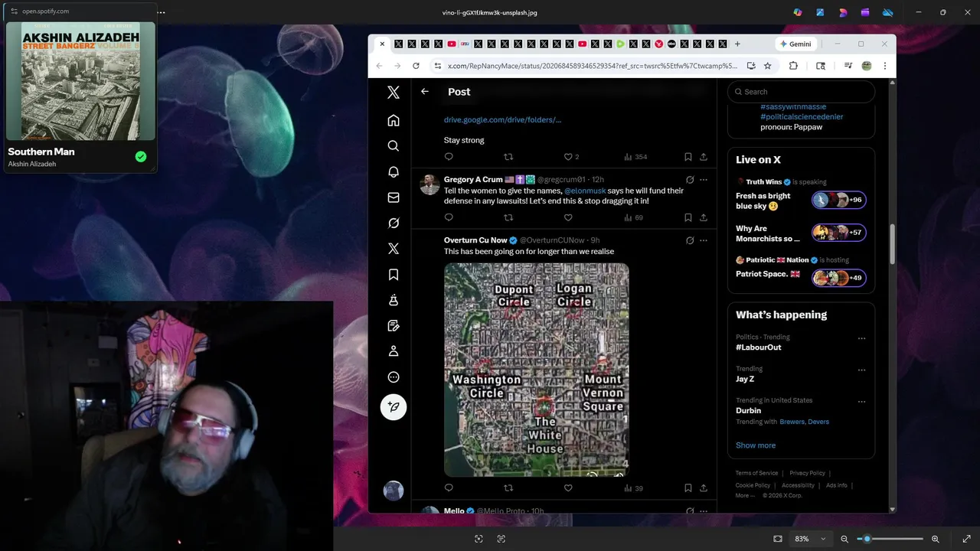Click the X logo at sidebar top

(x=394, y=92)
